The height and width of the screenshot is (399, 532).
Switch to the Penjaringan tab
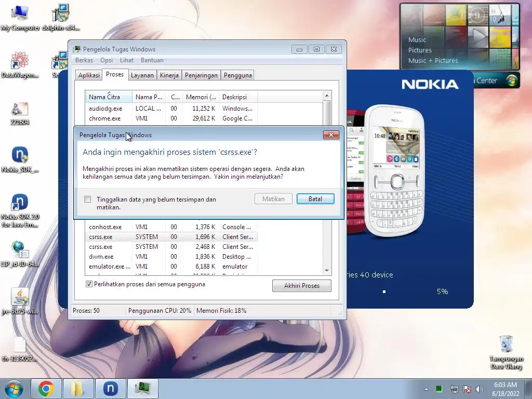(x=201, y=75)
